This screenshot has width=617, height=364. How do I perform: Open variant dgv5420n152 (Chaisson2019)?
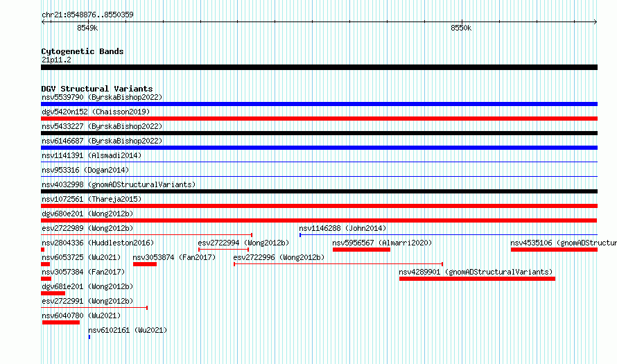[x=96, y=112]
